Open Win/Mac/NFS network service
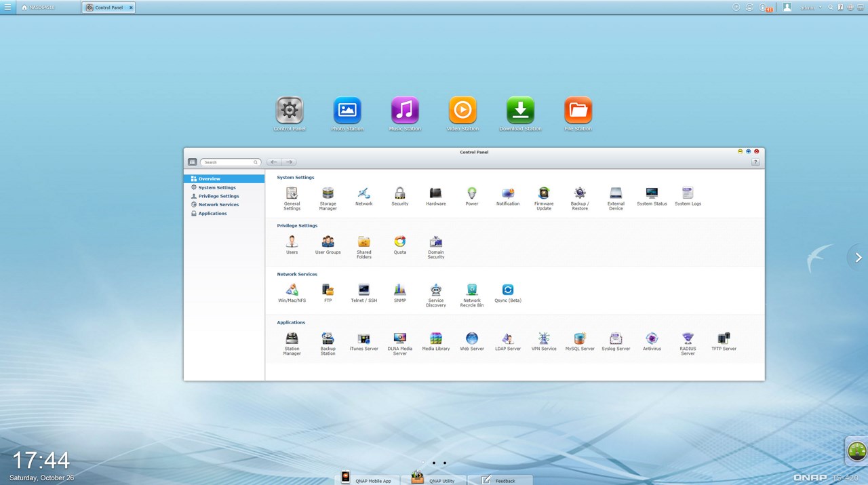Screen dimensions: 868x485 click(292, 293)
